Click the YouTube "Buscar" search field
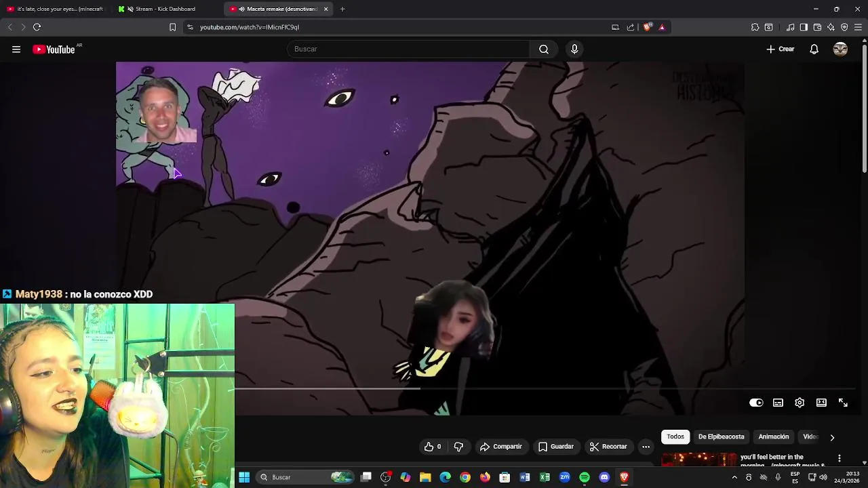 (408, 49)
